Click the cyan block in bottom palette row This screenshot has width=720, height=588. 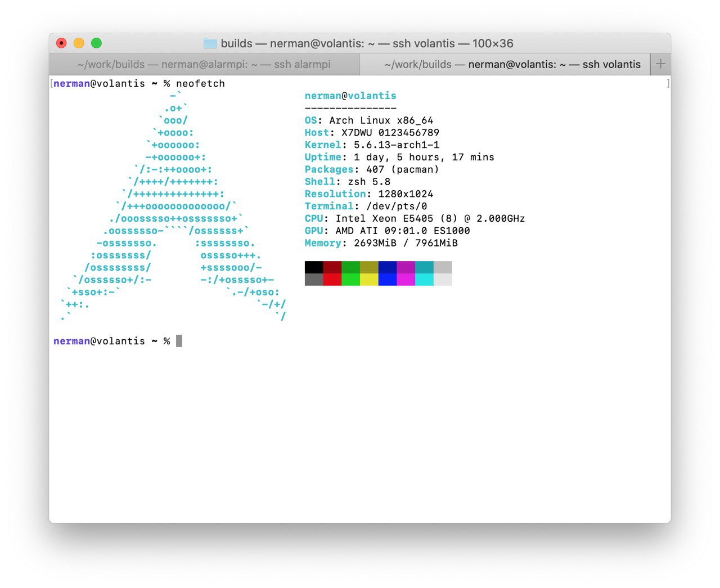pos(424,280)
